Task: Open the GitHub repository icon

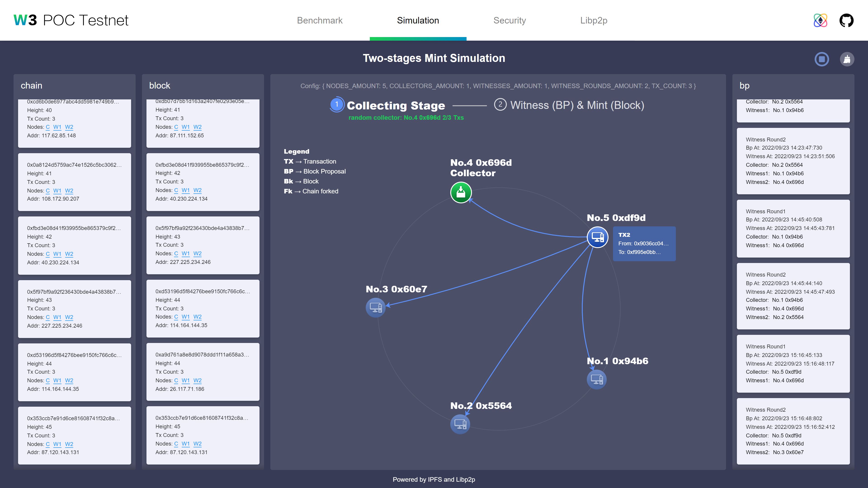Action: [x=847, y=21]
